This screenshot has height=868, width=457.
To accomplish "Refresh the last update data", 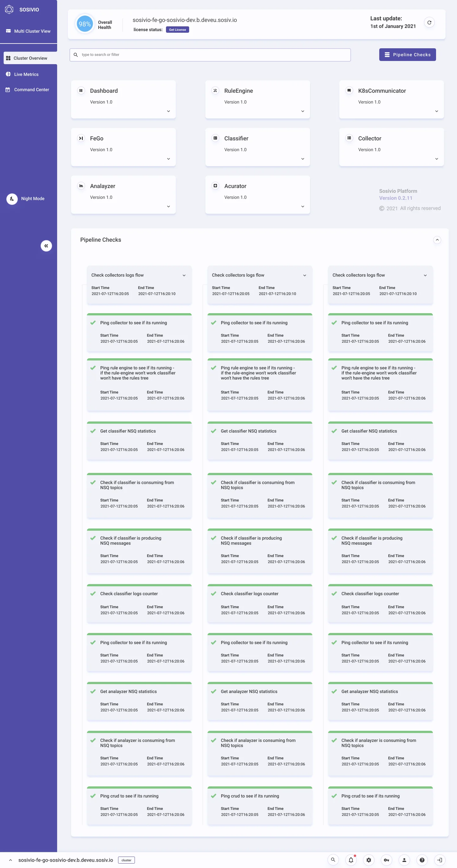I will (429, 23).
